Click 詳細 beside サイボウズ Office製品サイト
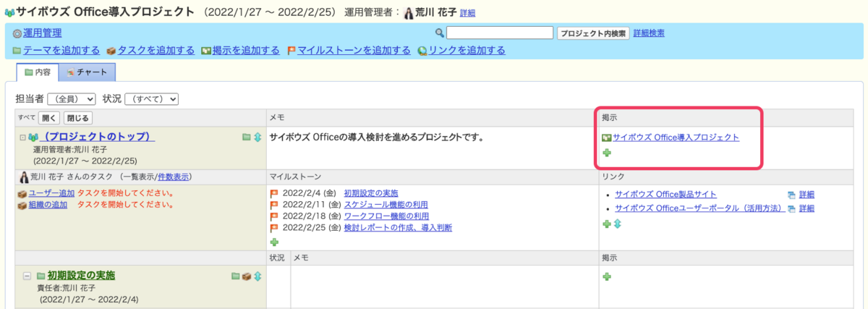The height and width of the screenshot is (309, 868). click(x=807, y=195)
